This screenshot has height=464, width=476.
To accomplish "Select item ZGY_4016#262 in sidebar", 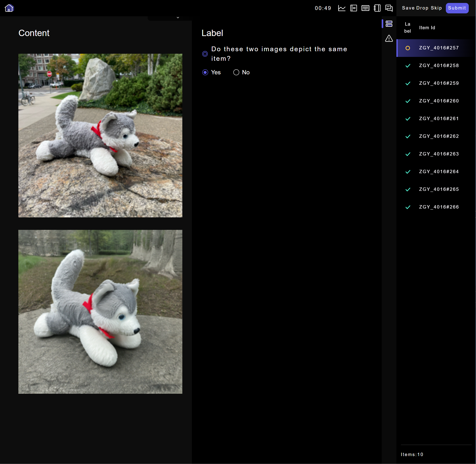I will click(439, 136).
